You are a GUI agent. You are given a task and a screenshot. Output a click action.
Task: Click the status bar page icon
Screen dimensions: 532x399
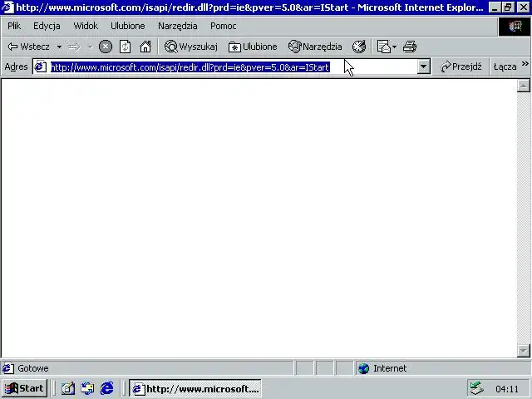pos(8,368)
